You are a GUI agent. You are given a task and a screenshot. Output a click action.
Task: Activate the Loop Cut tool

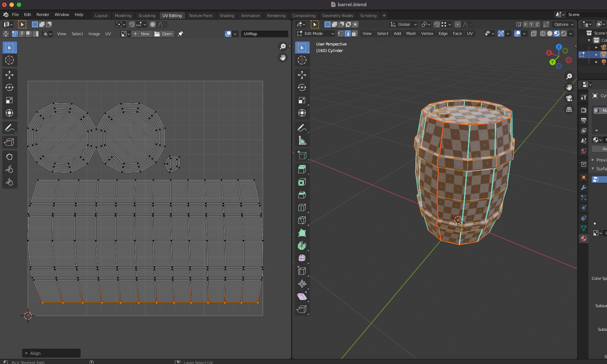302,207
